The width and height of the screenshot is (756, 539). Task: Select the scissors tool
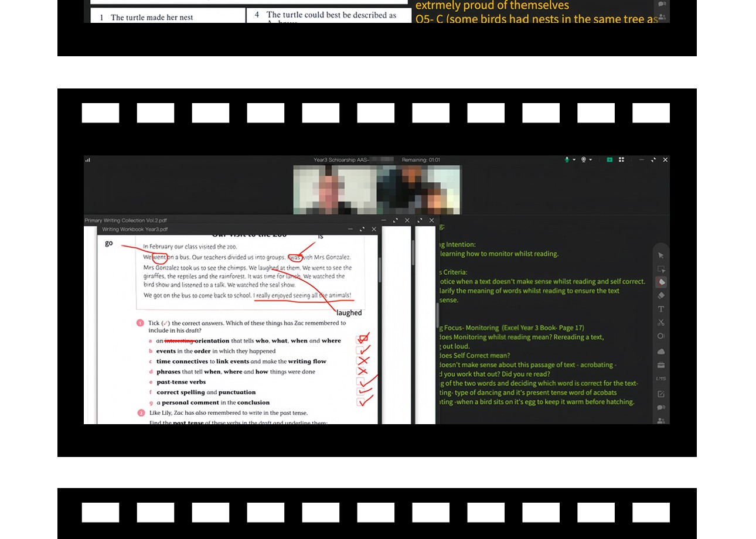pyautogui.click(x=661, y=322)
